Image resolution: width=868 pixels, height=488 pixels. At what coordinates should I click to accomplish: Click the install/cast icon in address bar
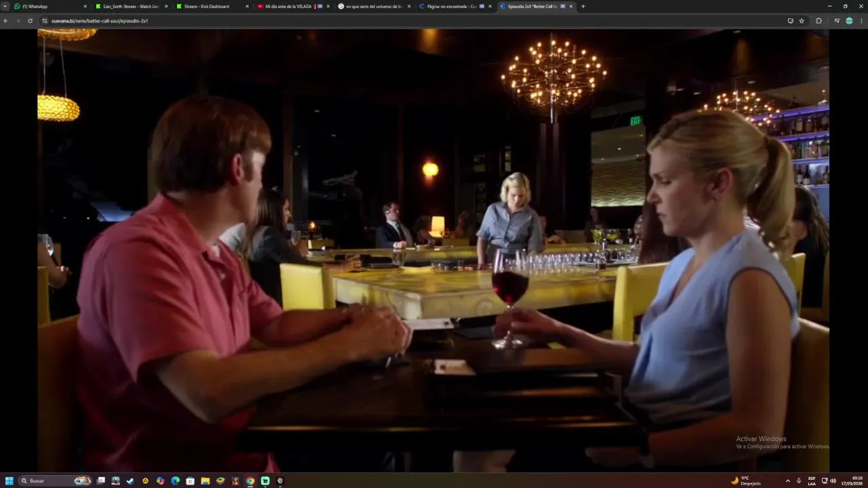click(x=791, y=21)
